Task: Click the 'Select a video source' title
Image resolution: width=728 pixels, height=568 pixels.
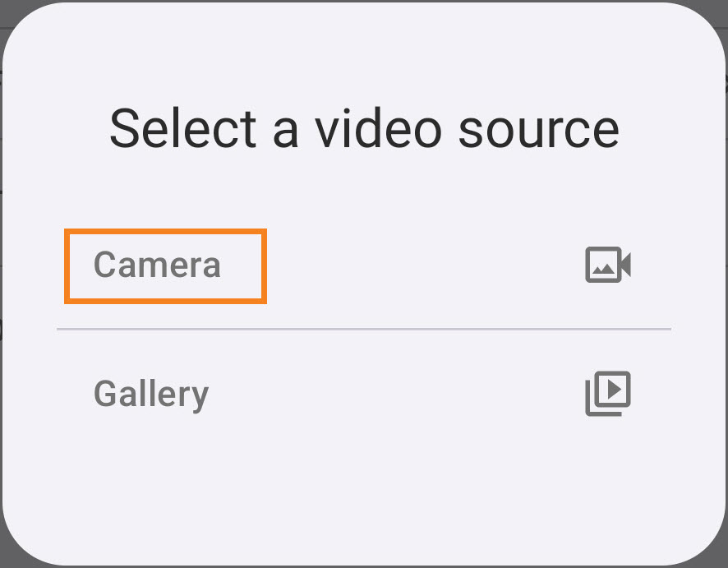Action: tap(364, 129)
